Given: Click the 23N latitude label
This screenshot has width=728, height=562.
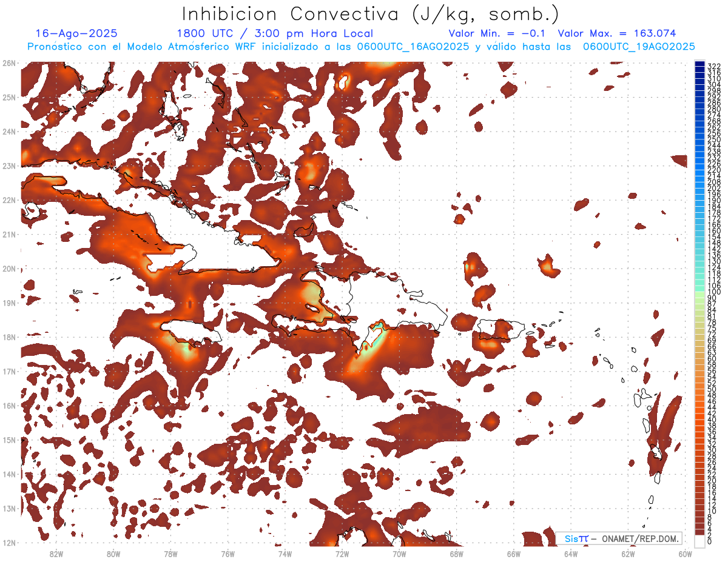Looking at the screenshot, I should (x=9, y=166).
